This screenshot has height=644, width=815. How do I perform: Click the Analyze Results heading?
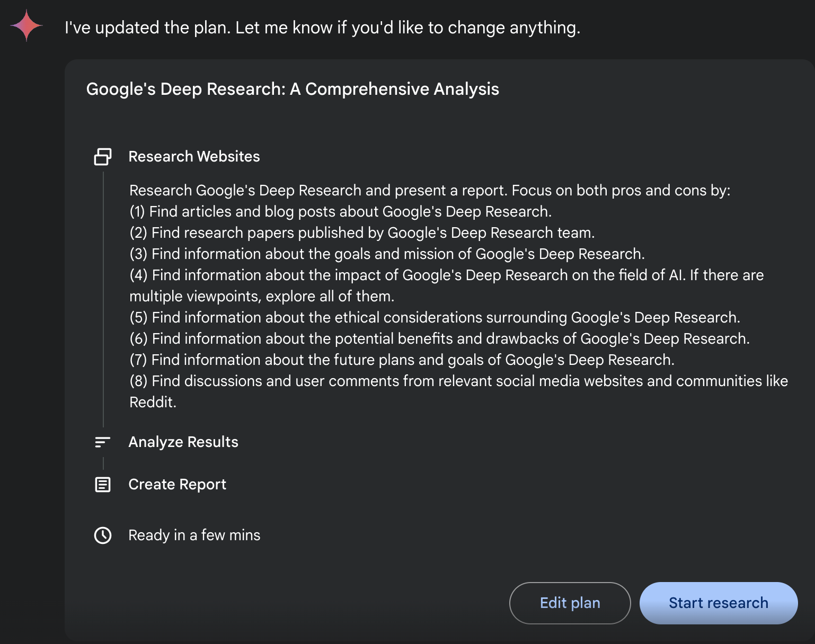pyautogui.click(x=183, y=442)
